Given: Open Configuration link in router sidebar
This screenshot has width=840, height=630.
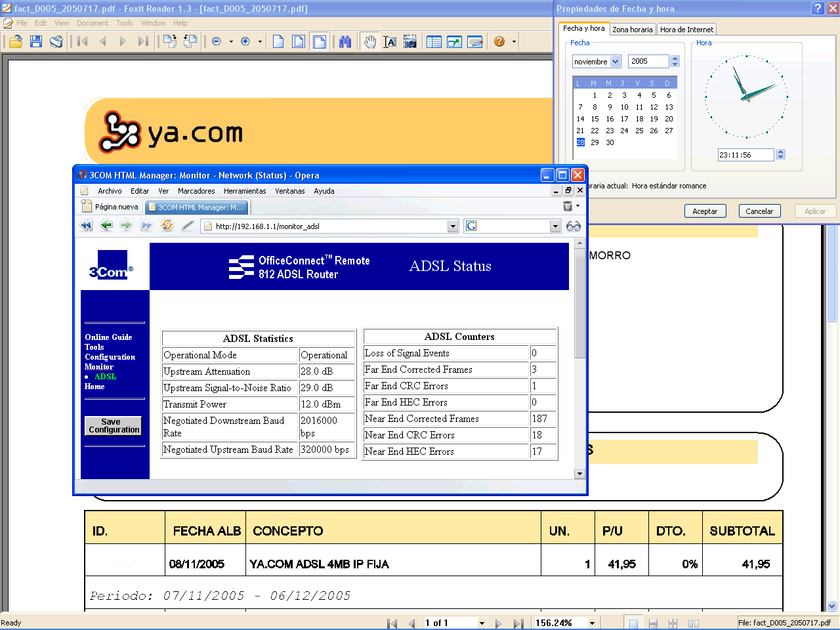Looking at the screenshot, I should click(110, 357).
